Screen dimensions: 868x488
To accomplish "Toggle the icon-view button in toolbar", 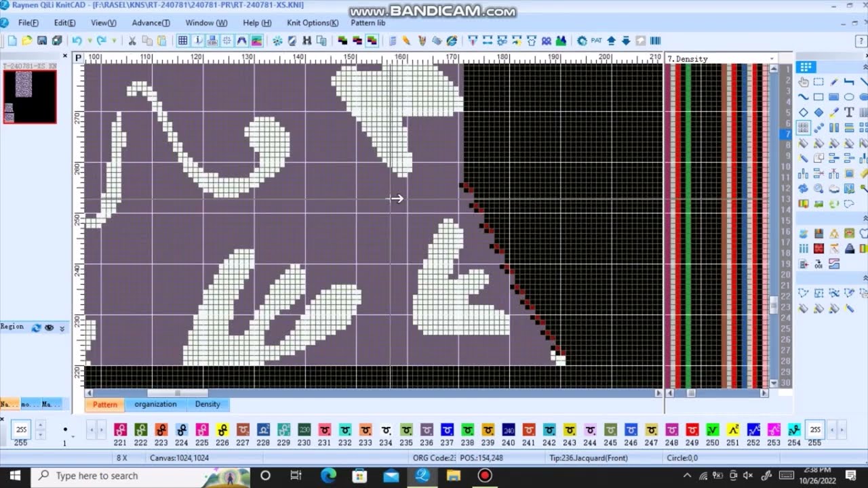I will tap(213, 41).
